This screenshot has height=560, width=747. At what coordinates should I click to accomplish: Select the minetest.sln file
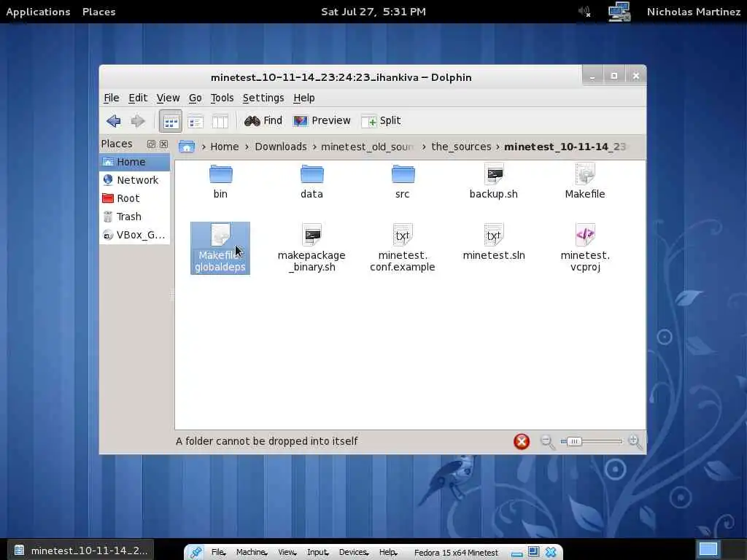coord(494,242)
